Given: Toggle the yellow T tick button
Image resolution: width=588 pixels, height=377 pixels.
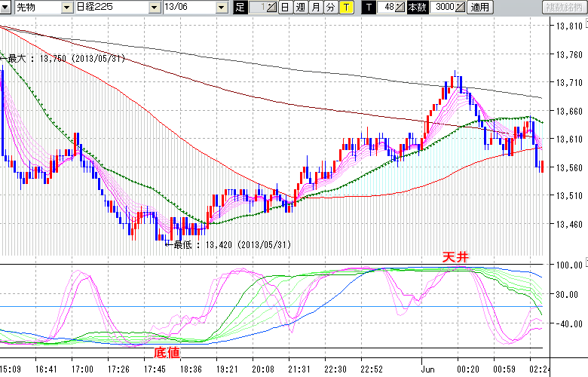Looking at the screenshot, I should click(346, 8).
